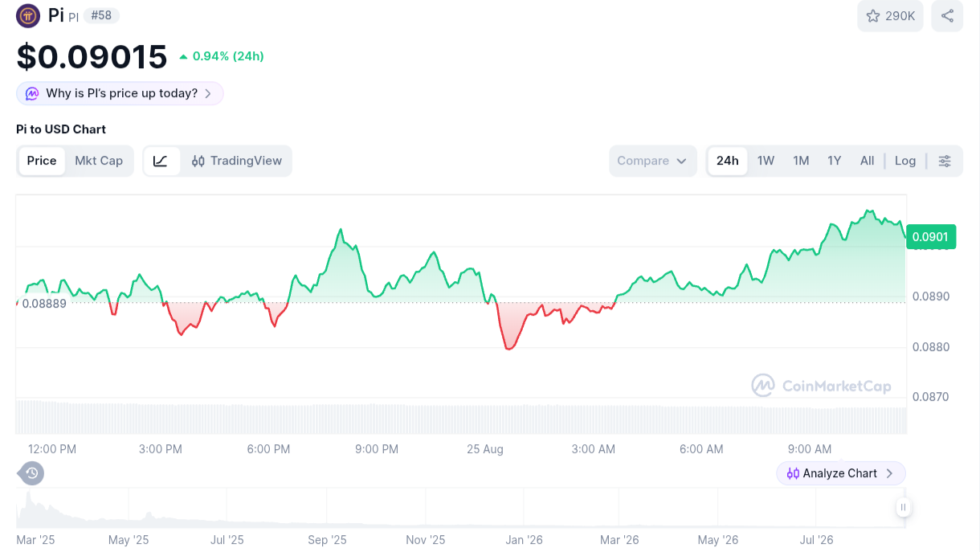Viewport: 980px width, 552px height.
Task: Click the PI ticker symbol text
Action: [73, 17]
